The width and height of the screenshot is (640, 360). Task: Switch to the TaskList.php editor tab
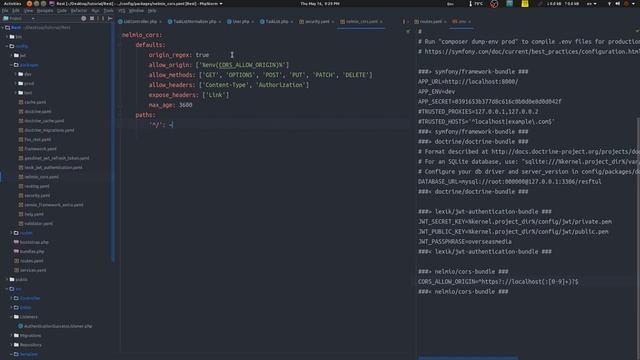(276, 22)
